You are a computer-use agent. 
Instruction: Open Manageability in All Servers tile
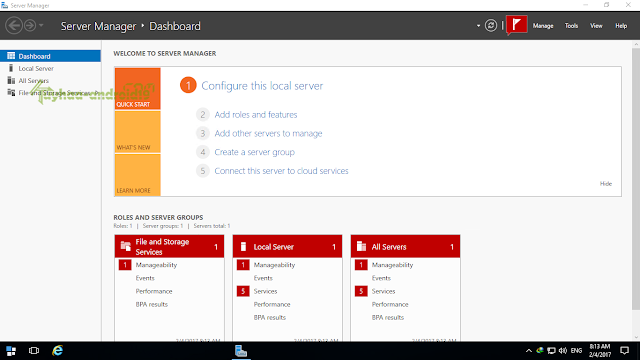click(x=392, y=265)
